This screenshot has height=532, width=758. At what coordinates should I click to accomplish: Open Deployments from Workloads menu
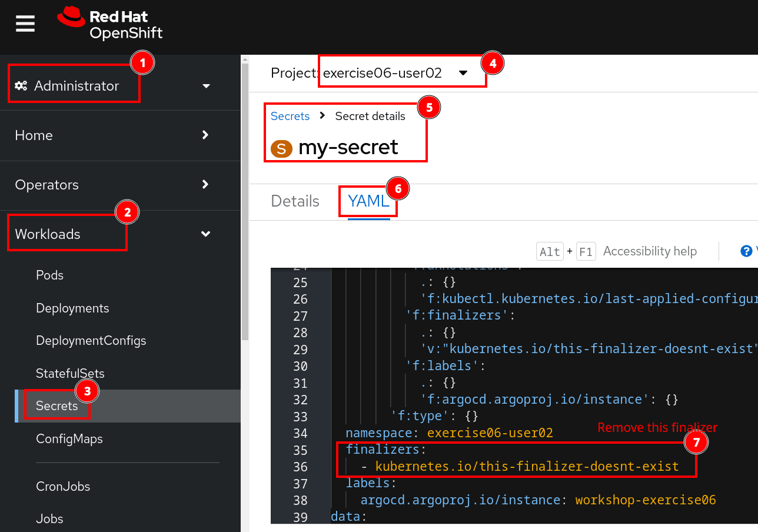(72, 308)
